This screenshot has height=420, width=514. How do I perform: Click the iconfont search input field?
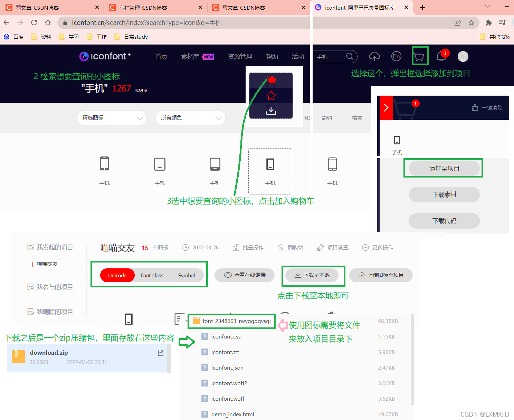(330, 57)
